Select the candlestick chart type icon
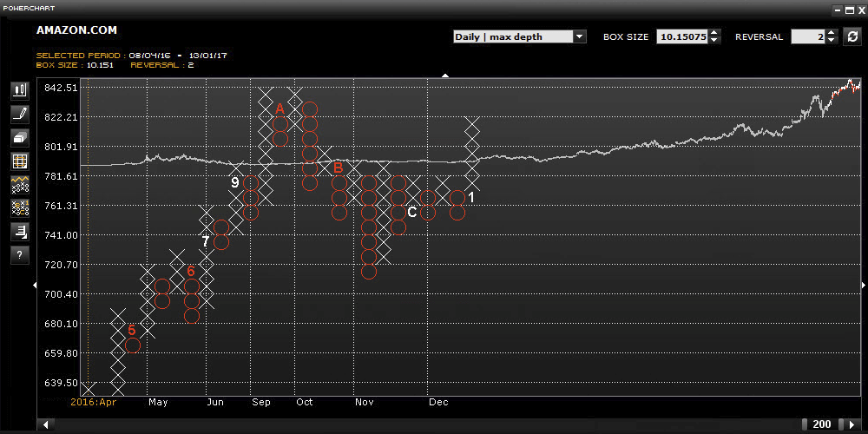This screenshot has width=868, height=434. pyautogui.click(x=20, y=91)
